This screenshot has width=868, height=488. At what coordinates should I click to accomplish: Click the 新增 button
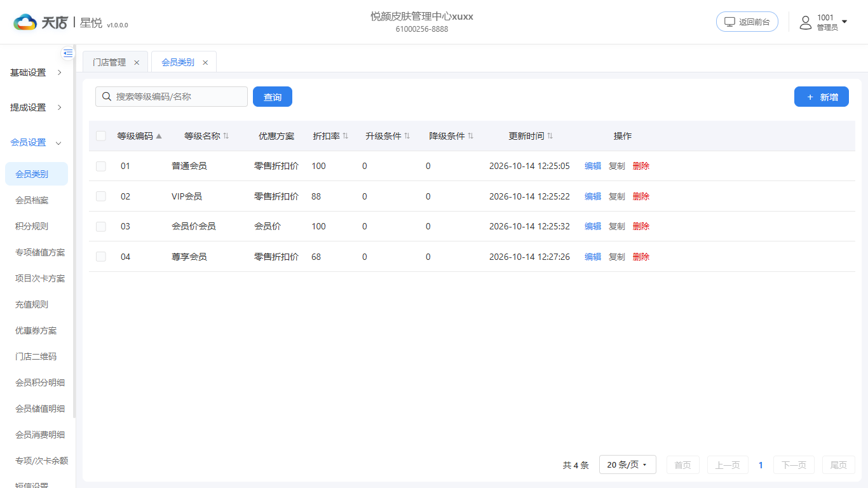pos(822,97)
